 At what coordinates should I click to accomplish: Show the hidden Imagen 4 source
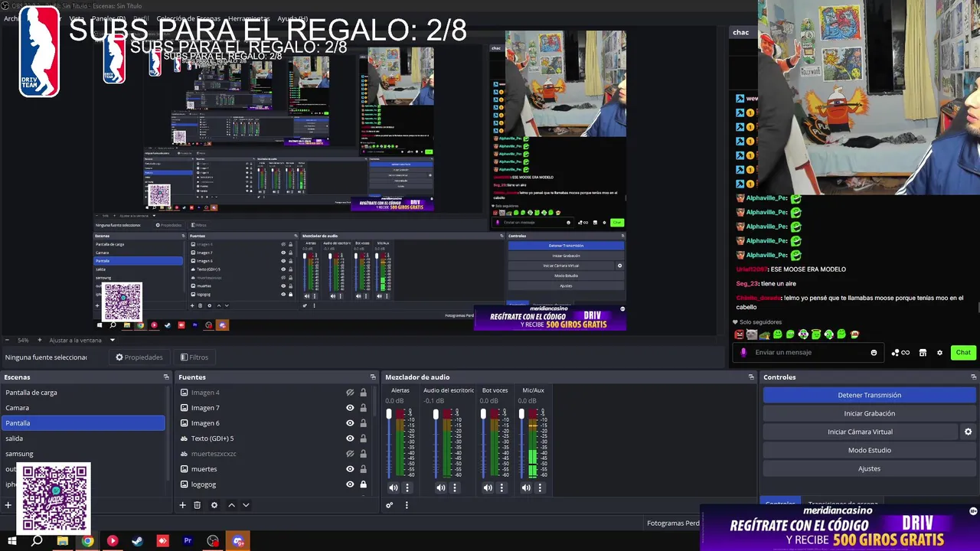tap(350, 393)
